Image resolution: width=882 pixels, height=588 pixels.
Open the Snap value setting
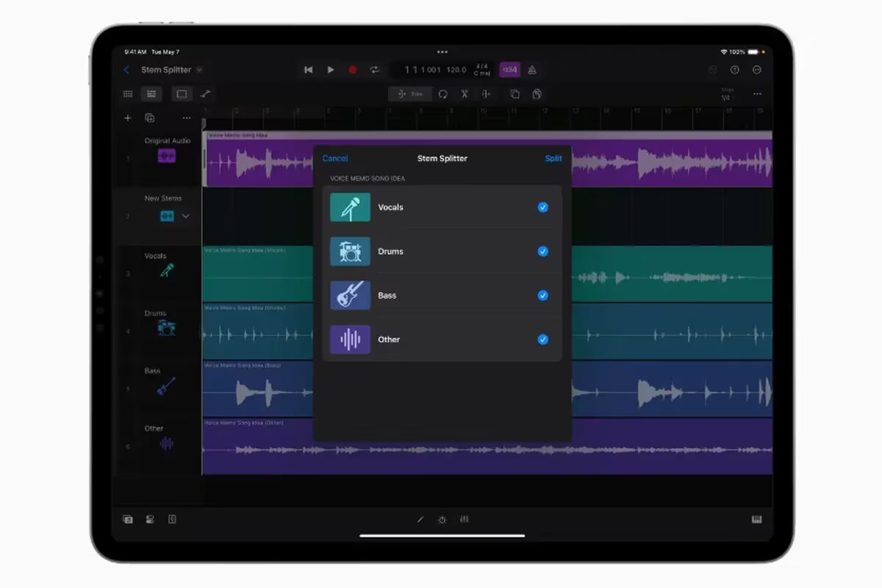coord(726,94)
